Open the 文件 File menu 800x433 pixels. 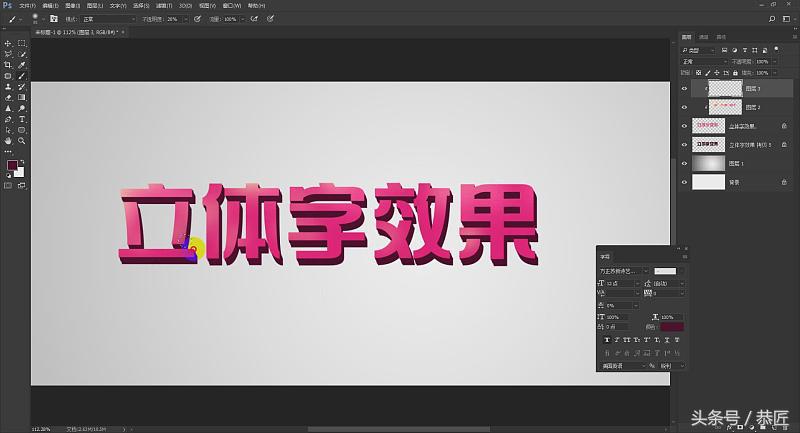click(x=28, y=6)
